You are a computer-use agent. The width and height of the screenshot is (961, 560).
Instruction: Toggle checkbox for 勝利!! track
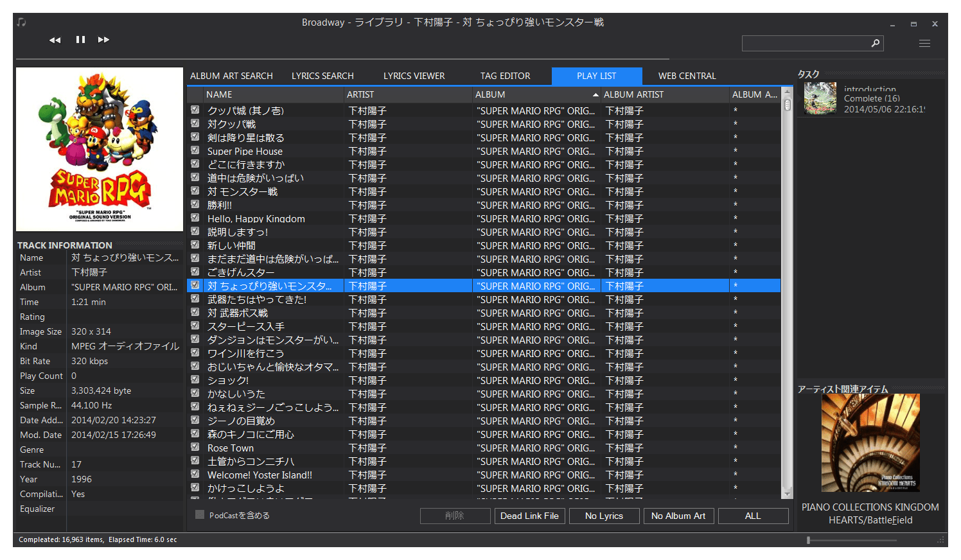tap(195, 204)
